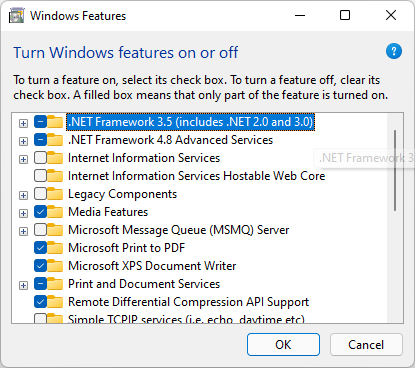Screen dimensions: 415x368
Task: Select the Legacy Components folder icon
Action: click(x=55, y=194)
